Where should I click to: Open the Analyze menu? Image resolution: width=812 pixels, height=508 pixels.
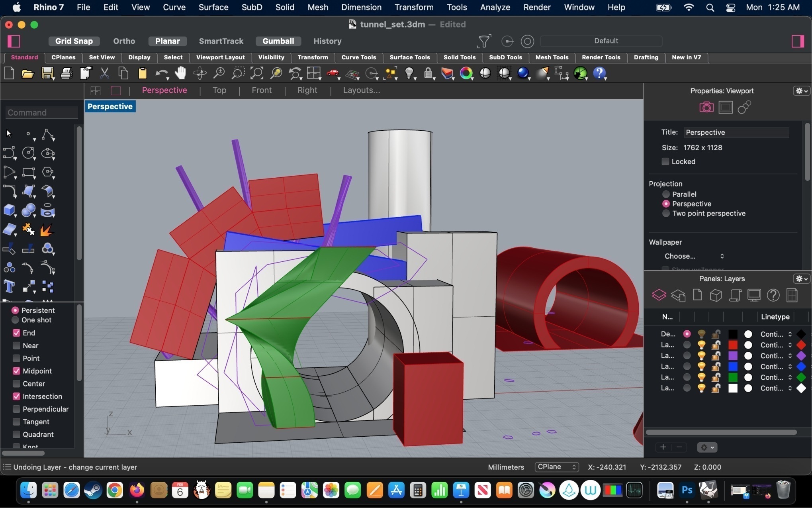(x=495, y=7)
